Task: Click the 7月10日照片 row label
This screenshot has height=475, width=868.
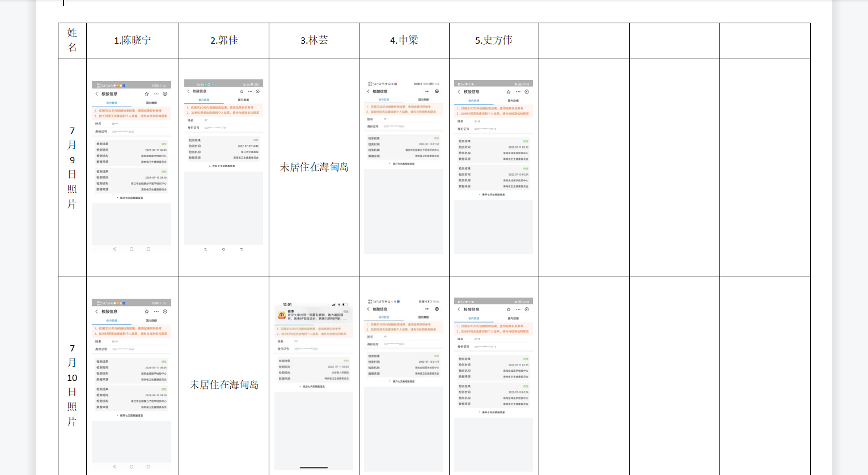Action: click(72, 384)
